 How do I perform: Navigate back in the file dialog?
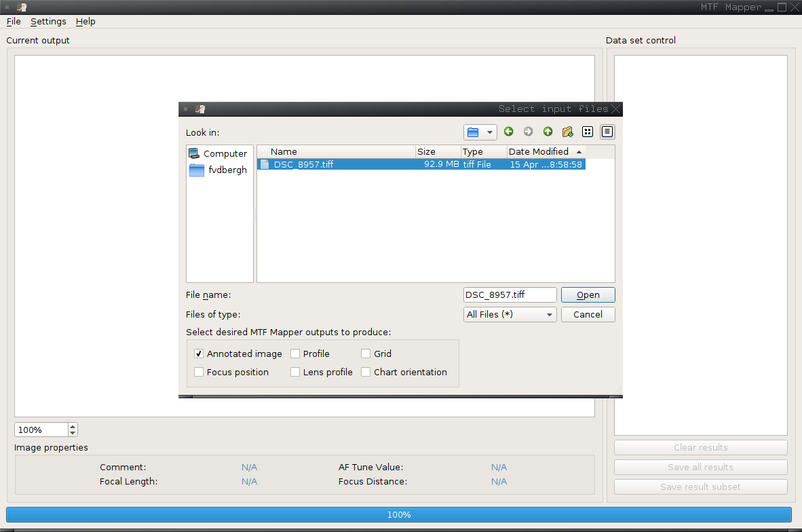[508, 132]
